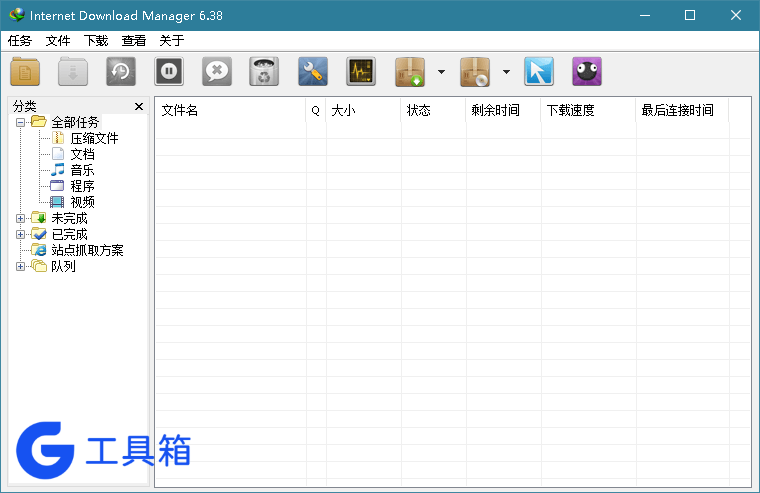
Task: Open Options via the wrench icon
Action: [313, 72]
